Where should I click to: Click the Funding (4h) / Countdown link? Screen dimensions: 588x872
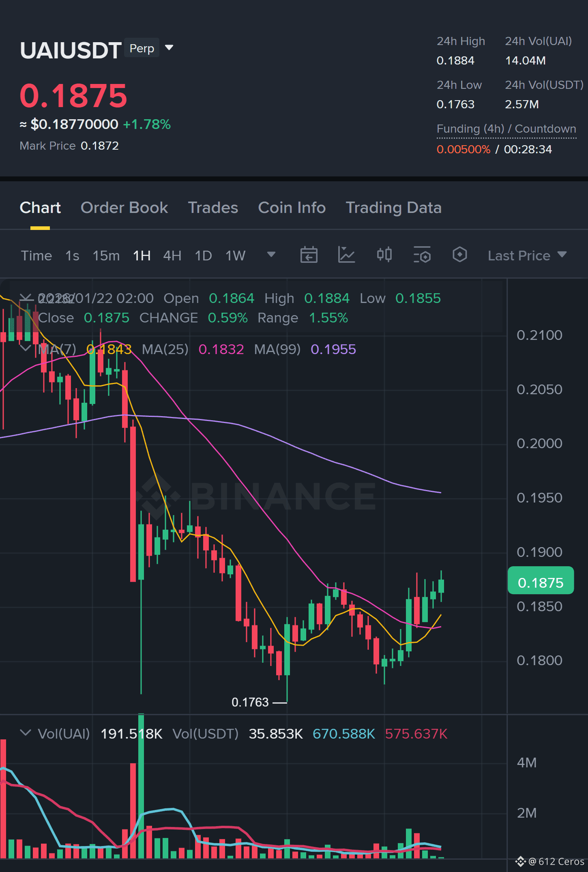(x=506, y=129)
